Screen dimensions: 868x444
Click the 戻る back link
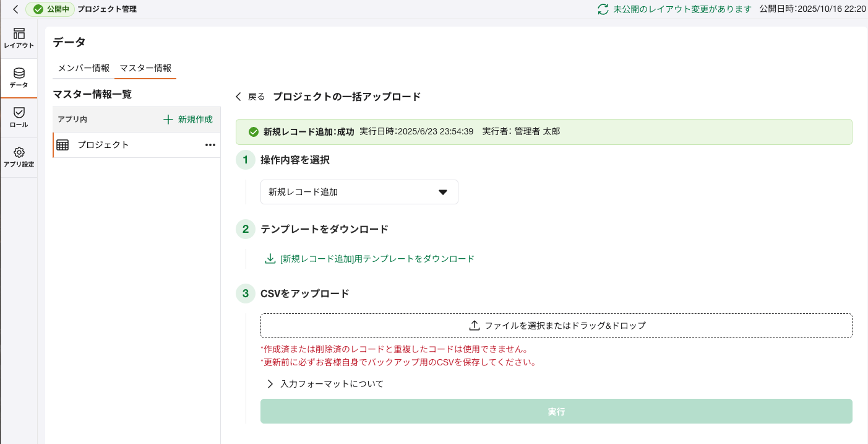coord(250,97)
